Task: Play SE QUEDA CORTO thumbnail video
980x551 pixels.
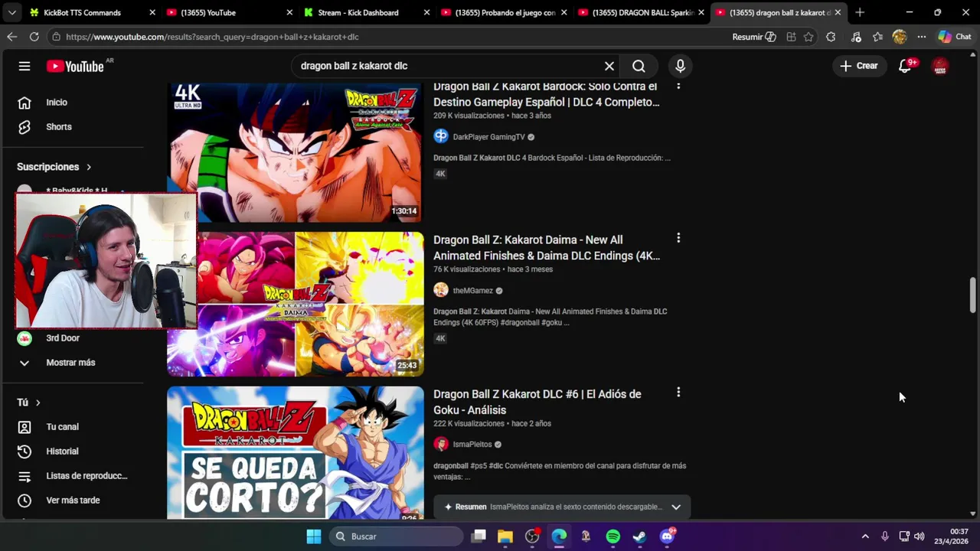Action: point(296,453)
